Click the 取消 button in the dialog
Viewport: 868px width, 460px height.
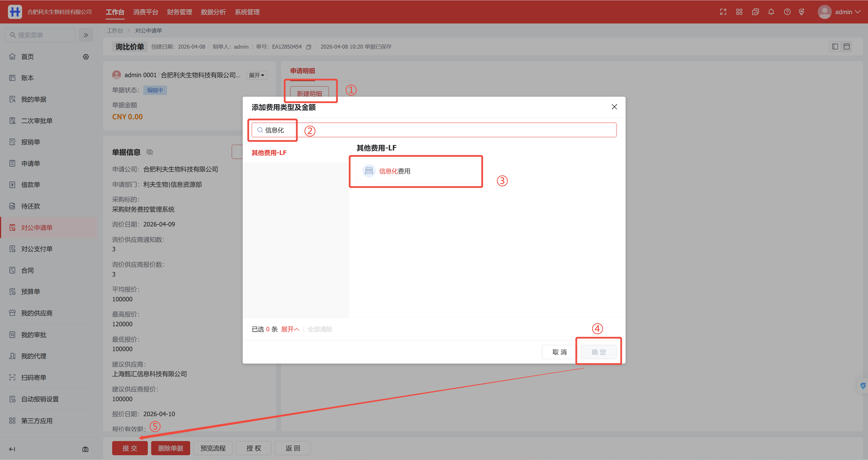pos(559,352)
